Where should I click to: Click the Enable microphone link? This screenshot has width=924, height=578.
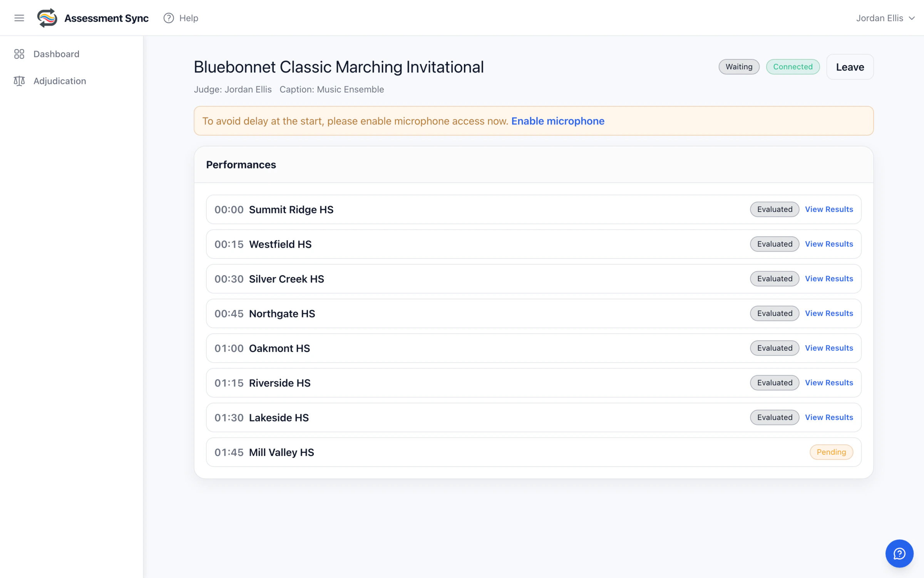coord(558,121)
